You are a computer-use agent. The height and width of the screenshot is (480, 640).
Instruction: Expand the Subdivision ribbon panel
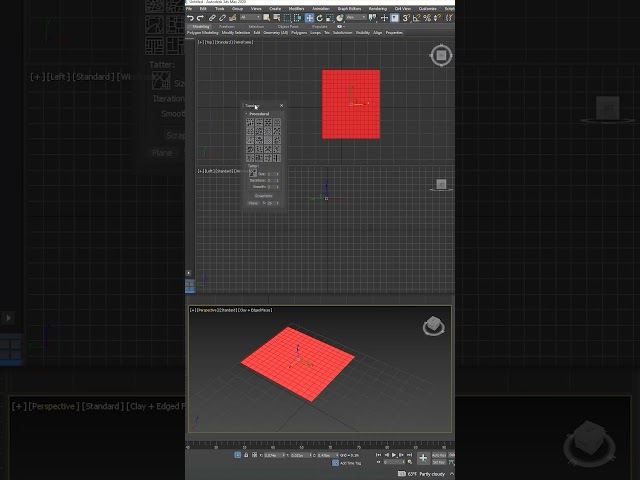click(x=342, y=33)
